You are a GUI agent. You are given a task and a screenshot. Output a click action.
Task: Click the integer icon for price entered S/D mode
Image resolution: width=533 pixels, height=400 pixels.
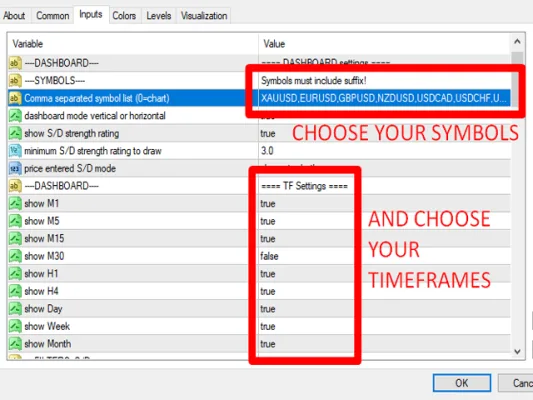tap(15, 169)
